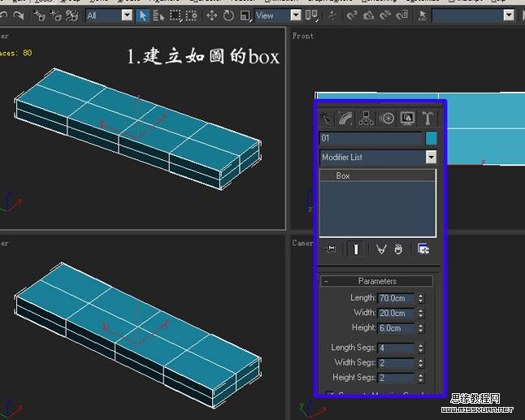Viewport: 525px width, 420px height.
Task: Click Remove Modifier from stack button
Action: tap(398, 249)
